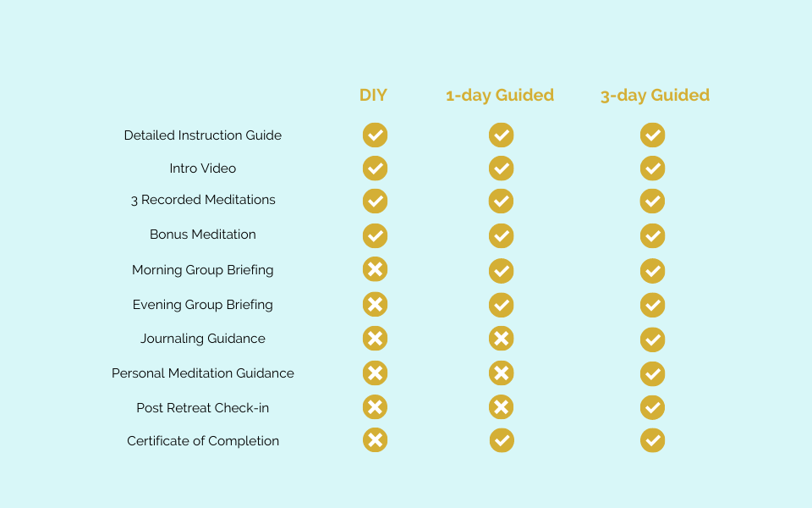Select the DIY column heading
Image resolution: width=812 pixels, height=508 pixels.
(373, 96)
